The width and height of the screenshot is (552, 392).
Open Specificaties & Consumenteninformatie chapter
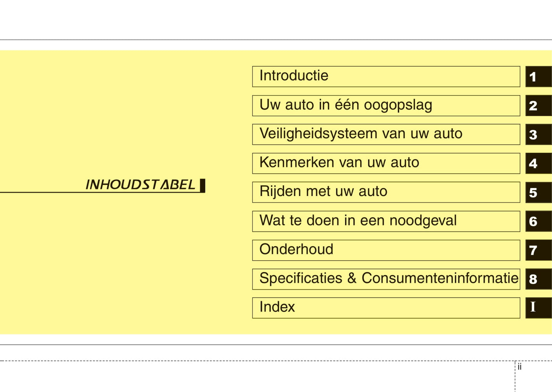386,279
